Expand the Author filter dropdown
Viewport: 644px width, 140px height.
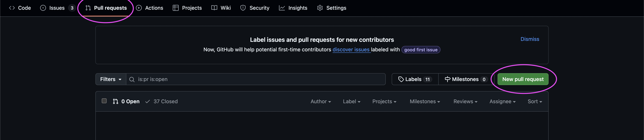(x=321, y=101)
